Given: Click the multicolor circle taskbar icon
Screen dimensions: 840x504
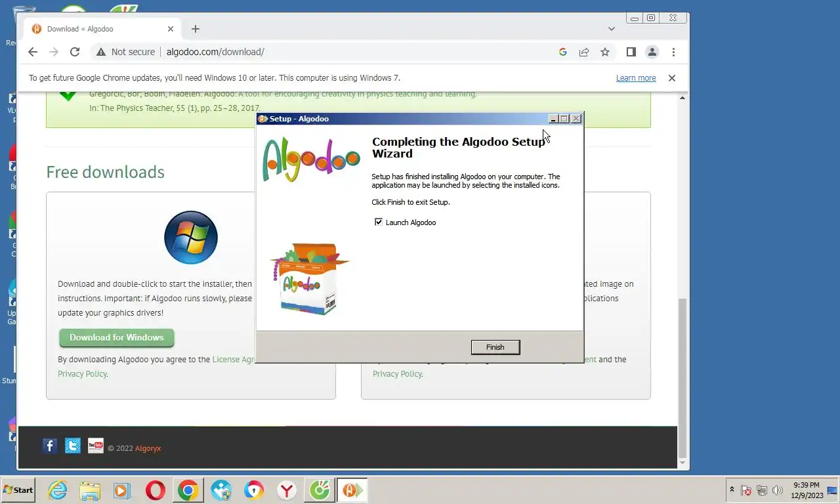Looking at the screenshot, I should coord(254,490).
